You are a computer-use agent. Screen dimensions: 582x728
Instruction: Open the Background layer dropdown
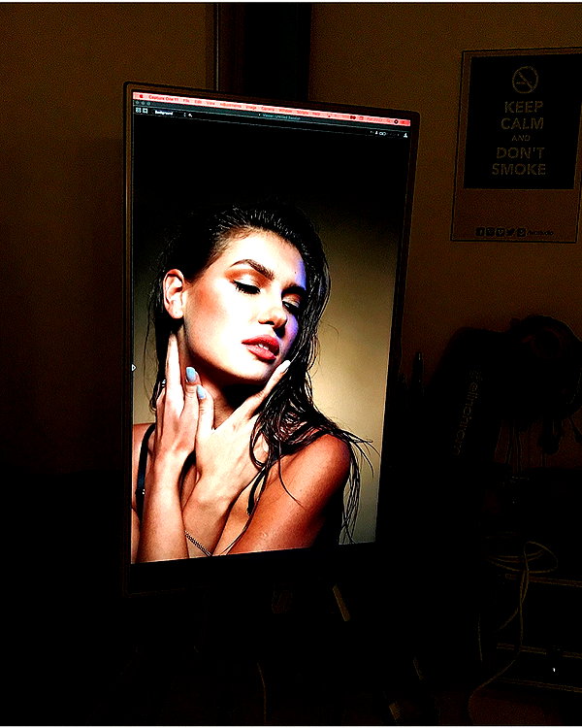click(x=164, y=113)
